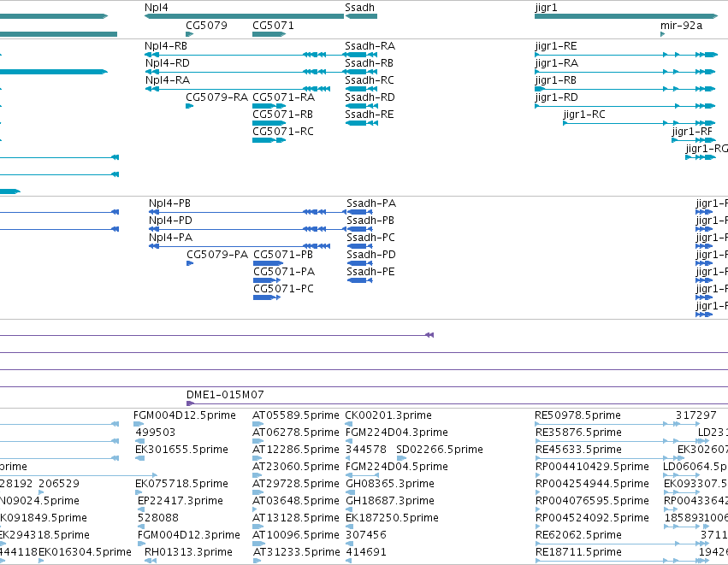Click the CG5079-RA transcript label
Image resolution: width=728 pixels, height=565 pixels.
point(216,97)
